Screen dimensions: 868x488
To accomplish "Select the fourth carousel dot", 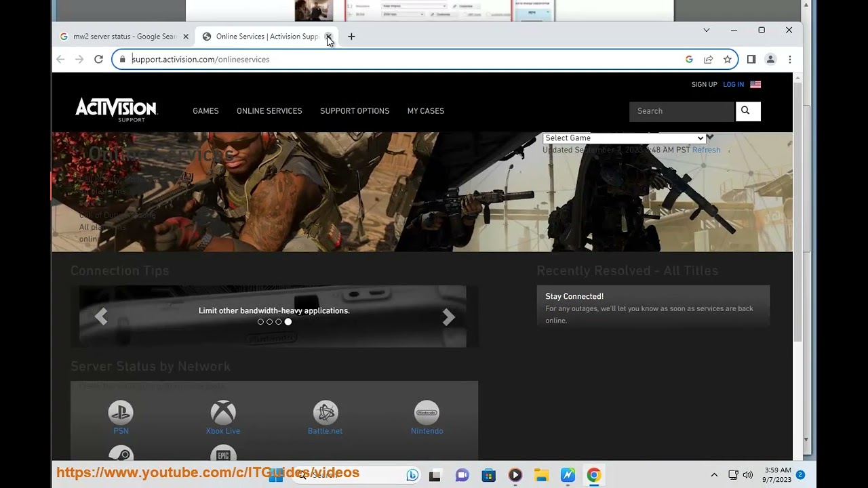I will (x=288, y=322).
